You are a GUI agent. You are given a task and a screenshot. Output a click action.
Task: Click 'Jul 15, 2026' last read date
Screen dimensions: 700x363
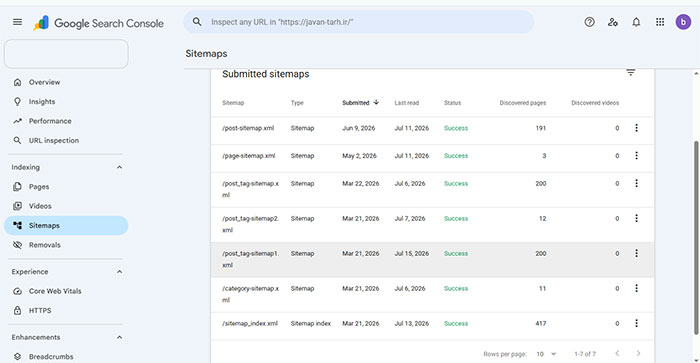tap(411, 254)
